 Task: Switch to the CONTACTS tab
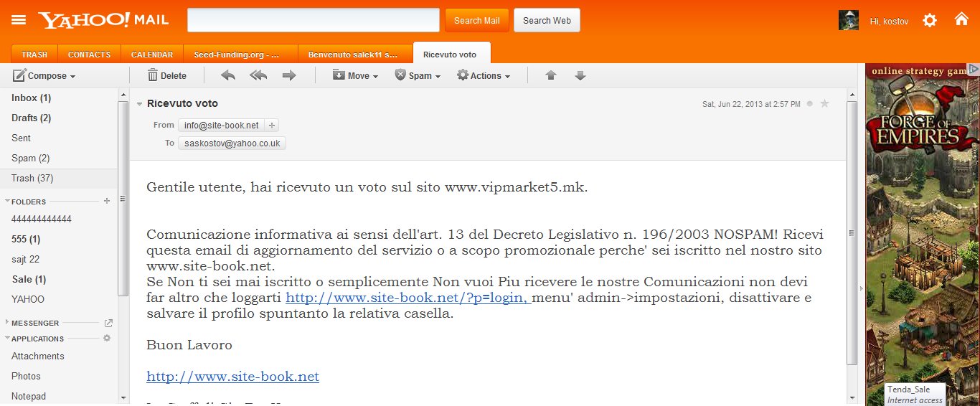89,55
